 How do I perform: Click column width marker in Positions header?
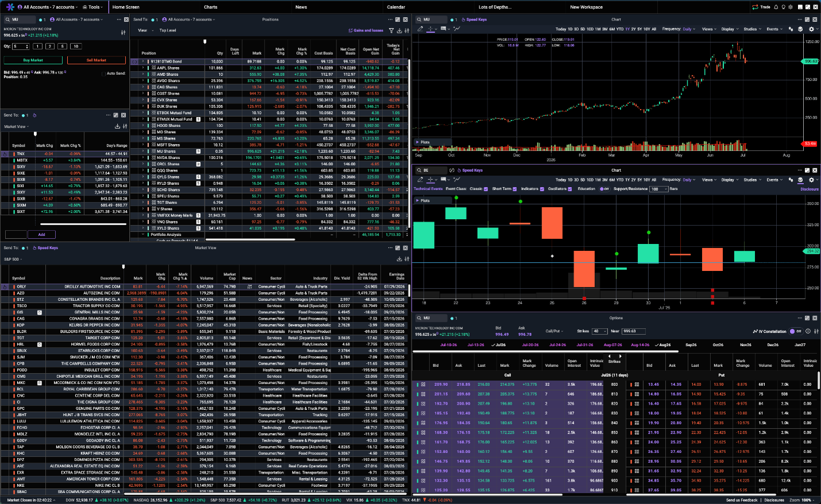205,41
